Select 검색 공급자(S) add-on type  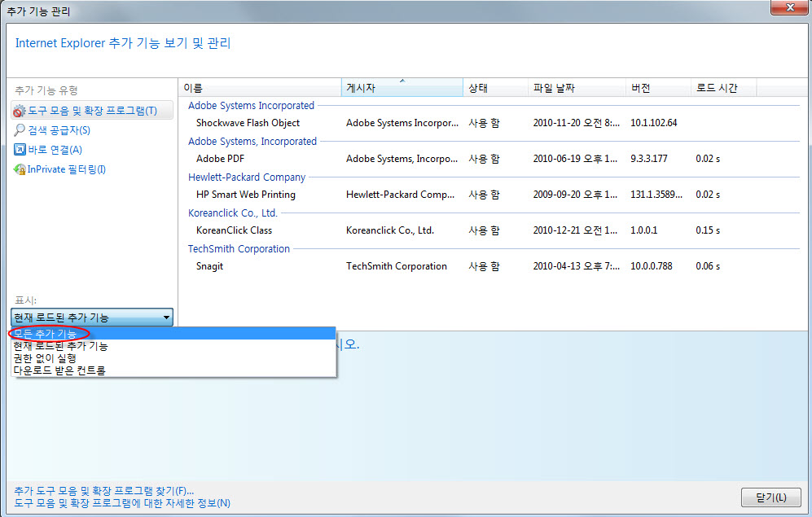pyautogui.click(x=59, y=130)
